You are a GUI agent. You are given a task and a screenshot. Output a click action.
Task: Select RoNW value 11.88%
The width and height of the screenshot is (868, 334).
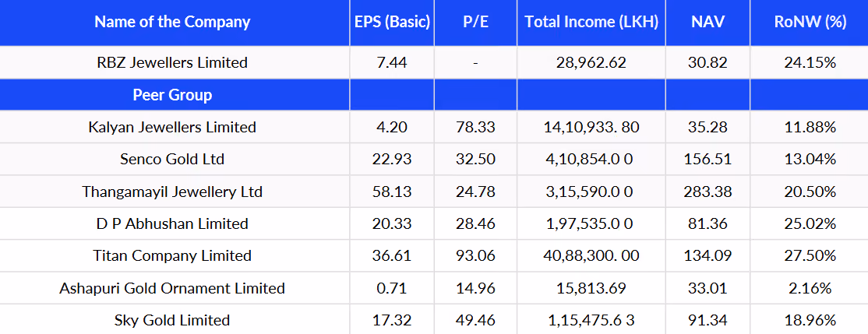(810, 127)
